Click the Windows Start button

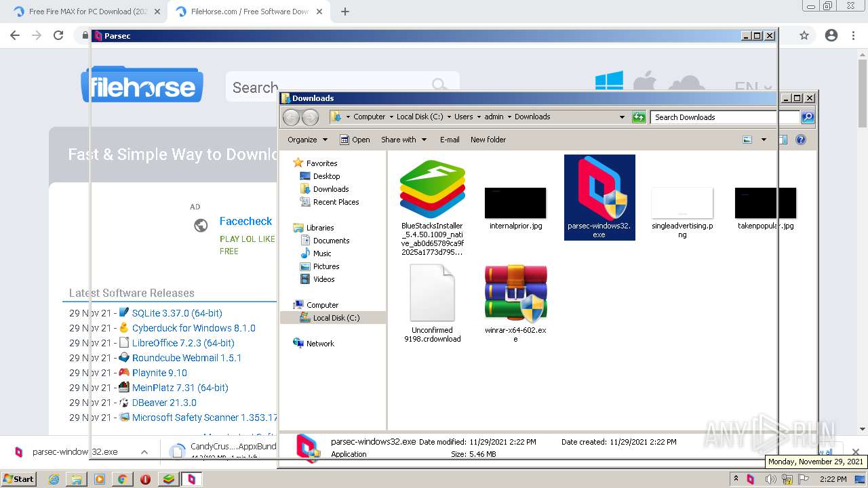(19, 479)
